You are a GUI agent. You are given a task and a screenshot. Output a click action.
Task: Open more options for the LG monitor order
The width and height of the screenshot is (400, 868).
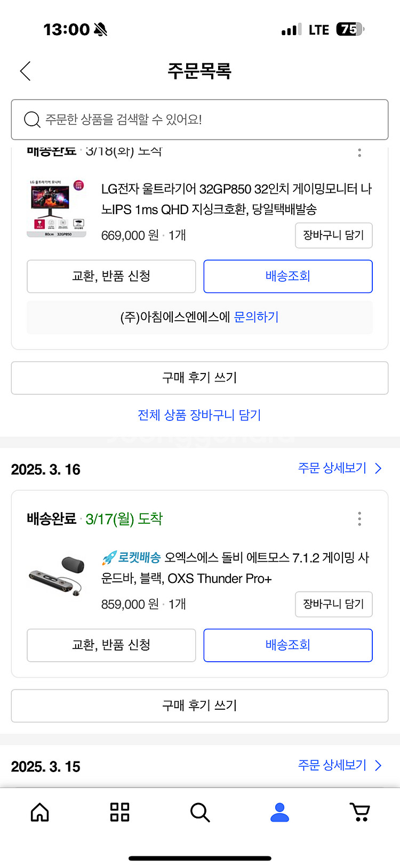click(359, 152)
